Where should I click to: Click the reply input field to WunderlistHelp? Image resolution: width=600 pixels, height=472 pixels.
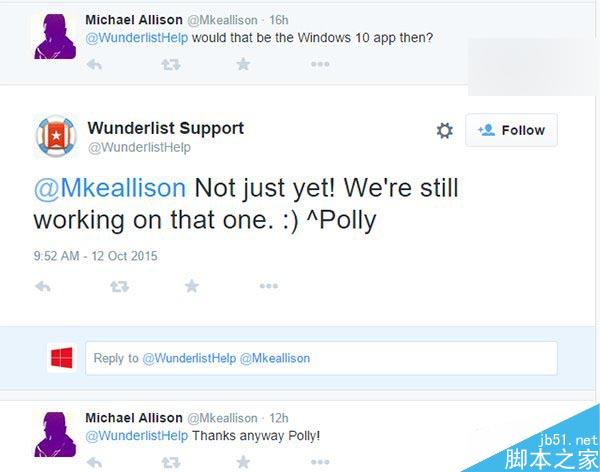[x=320, y=358]
